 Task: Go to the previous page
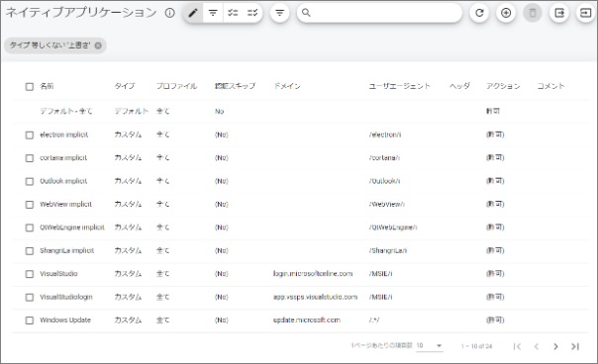[x=537, y=346]
